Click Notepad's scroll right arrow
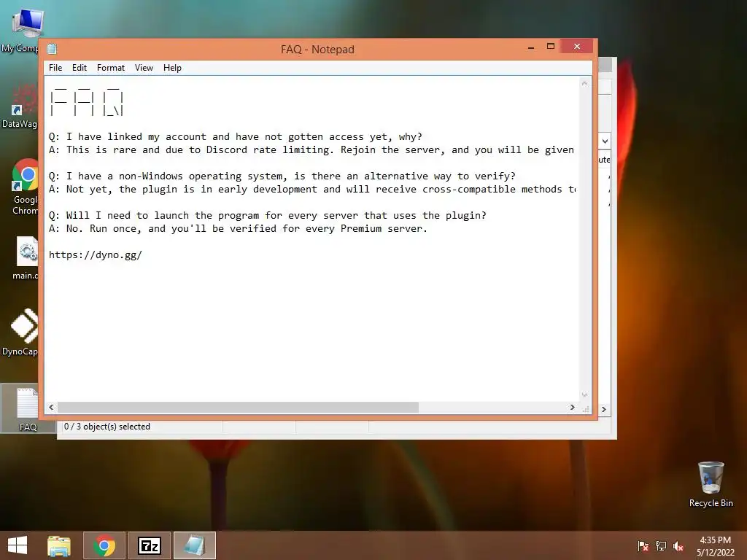Image resolution: width=747 pixels, height=560 pixels. 572,408
